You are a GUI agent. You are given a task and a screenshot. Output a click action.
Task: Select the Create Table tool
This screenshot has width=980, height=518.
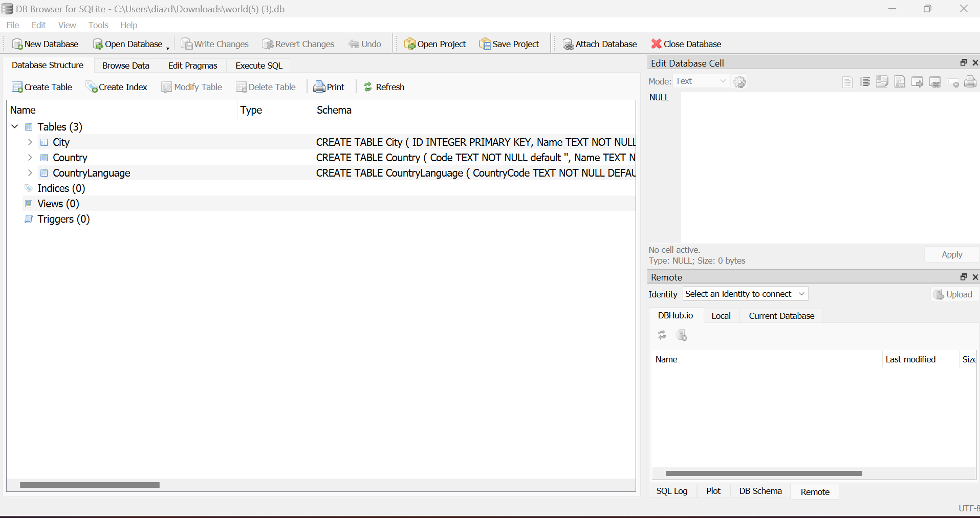tap(41, 87)
